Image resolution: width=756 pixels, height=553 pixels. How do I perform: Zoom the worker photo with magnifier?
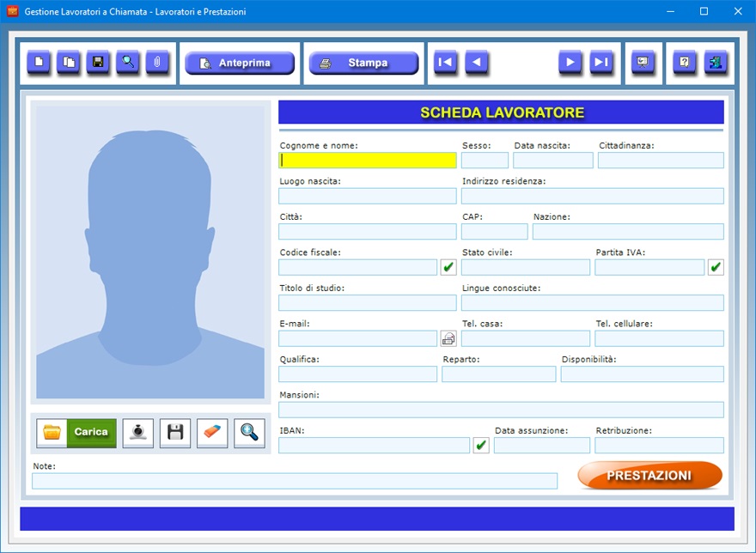249,433
